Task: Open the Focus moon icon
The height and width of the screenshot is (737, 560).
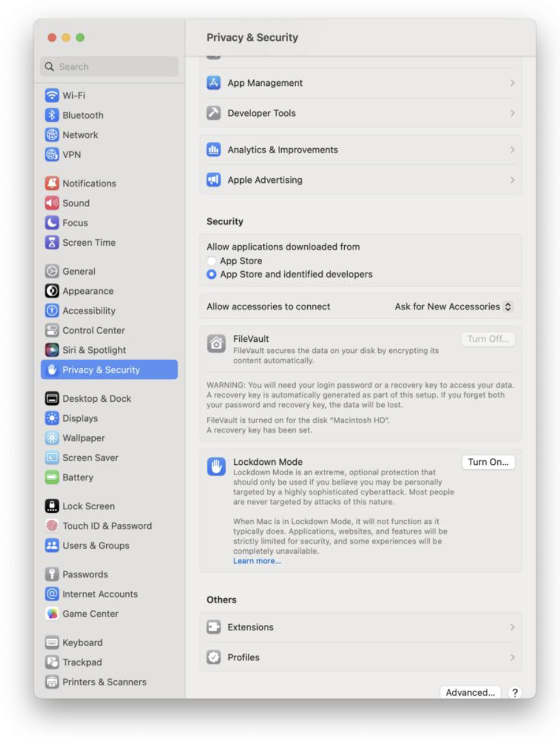Action: point(52,223)
